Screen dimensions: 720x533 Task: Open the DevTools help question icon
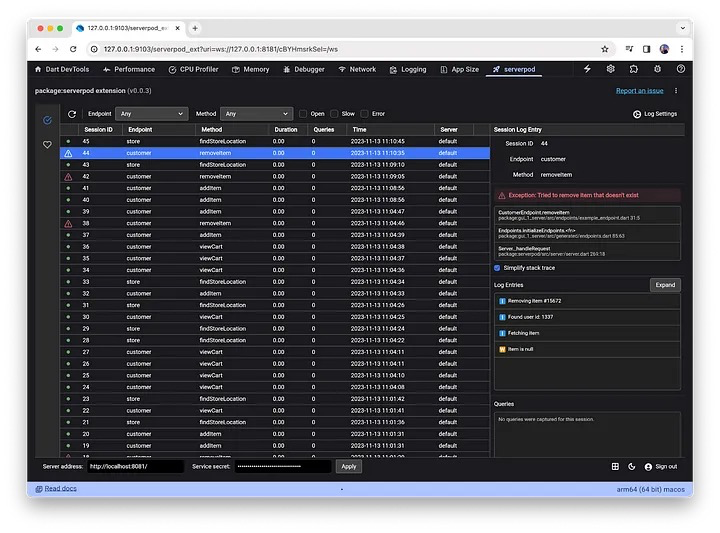pyautogui.click(x=681, y=69)
